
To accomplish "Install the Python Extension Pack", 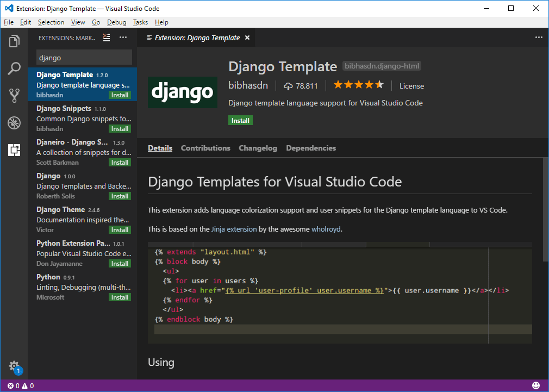I will point(120,264).
